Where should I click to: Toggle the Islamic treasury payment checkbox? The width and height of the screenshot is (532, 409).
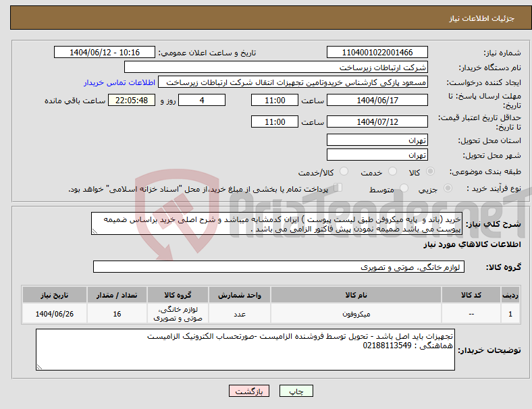[x=338, y=188]
